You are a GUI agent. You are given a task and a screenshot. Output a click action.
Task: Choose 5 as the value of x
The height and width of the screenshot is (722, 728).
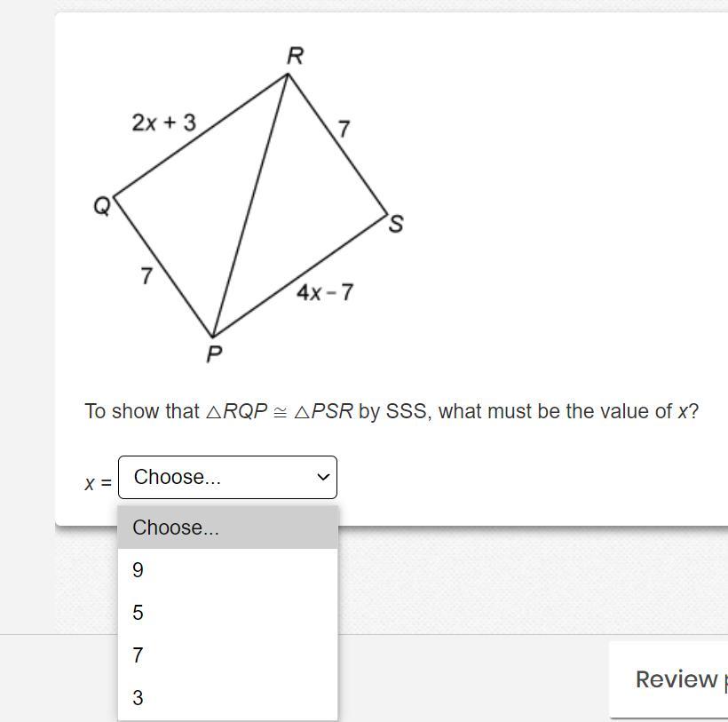[227, 613]
